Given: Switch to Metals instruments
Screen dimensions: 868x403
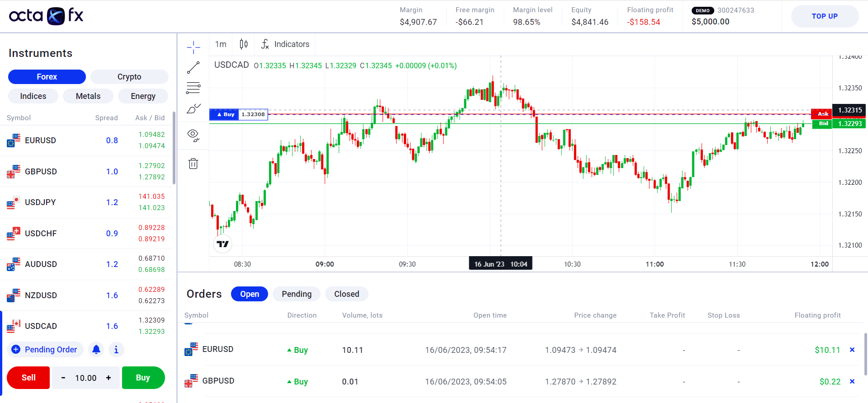Looking at the screenshot, I should tap(88, 96).
